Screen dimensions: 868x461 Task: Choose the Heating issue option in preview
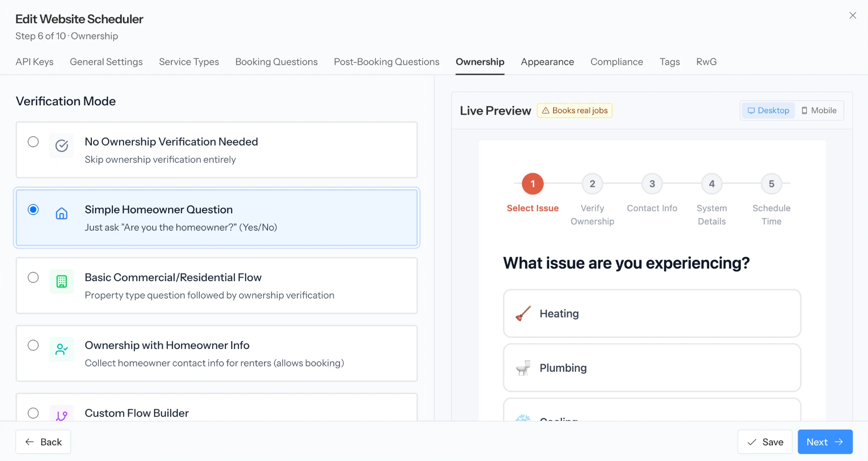(652, 314)
